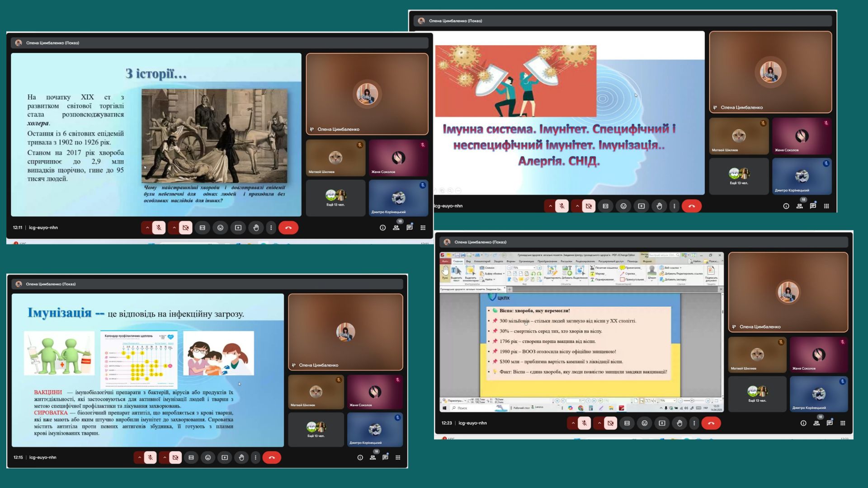Screen dimensions: 868x488
Task: Send emoji reaction in the 12:23 meeting
Action: point(644,423)
